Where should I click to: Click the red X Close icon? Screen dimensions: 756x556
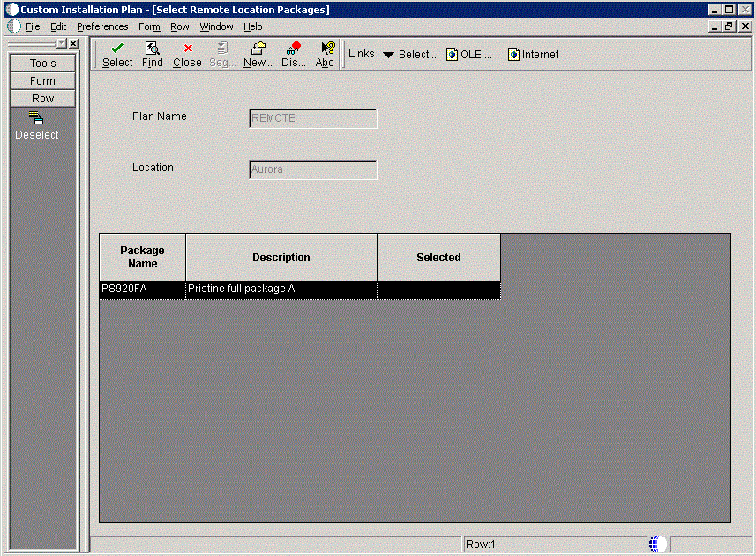click(x=188, y=49)
